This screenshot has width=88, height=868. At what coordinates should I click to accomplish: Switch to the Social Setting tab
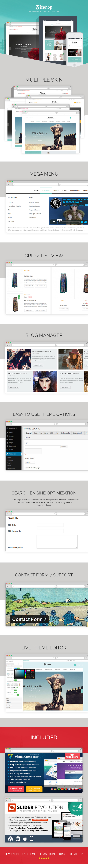click(66, 433)
